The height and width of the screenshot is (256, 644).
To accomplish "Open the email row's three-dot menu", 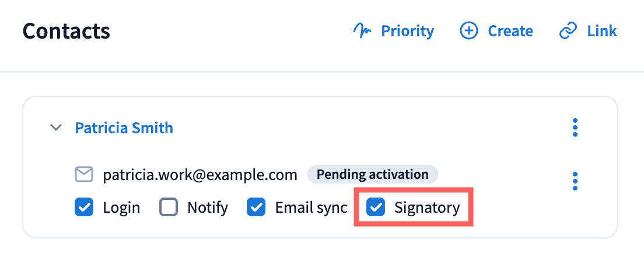I will [575, 181].
